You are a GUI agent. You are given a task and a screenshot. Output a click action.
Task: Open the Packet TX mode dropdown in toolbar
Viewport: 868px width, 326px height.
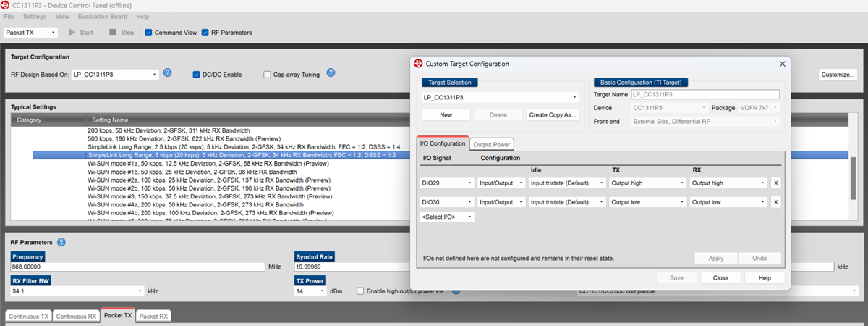(x=30, y=33)
